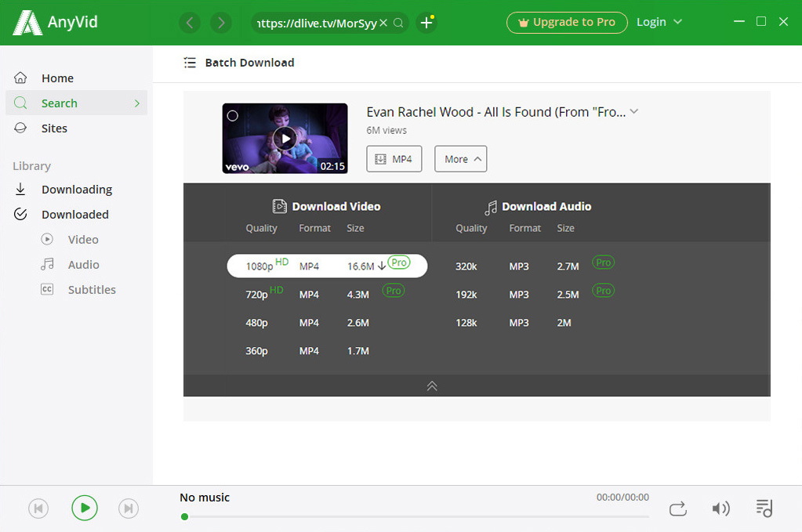Click the Pro badge on 320k row
Viewport: 802px width, 532px height.
(x=603, y=262)
